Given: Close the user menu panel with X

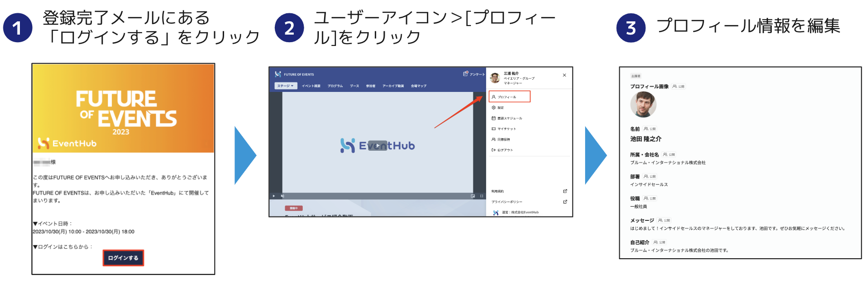Looking at the screenshot, I should (564, 75).
